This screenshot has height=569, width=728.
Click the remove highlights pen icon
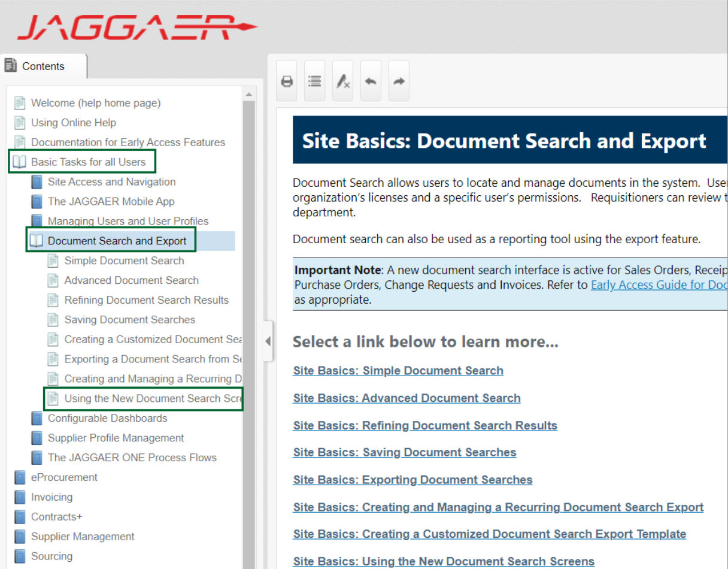[342, 80]
